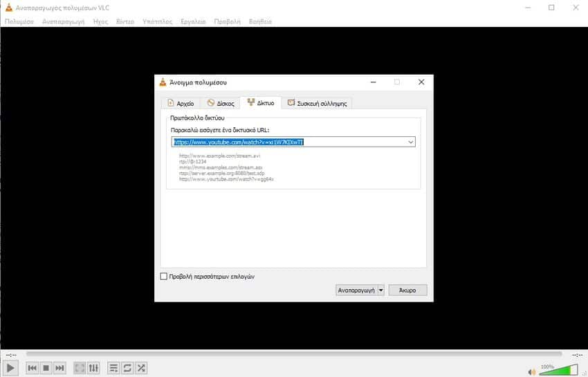Switch to the Αρχείο tab
588x377 pixels.
click(x=181, y=103)
